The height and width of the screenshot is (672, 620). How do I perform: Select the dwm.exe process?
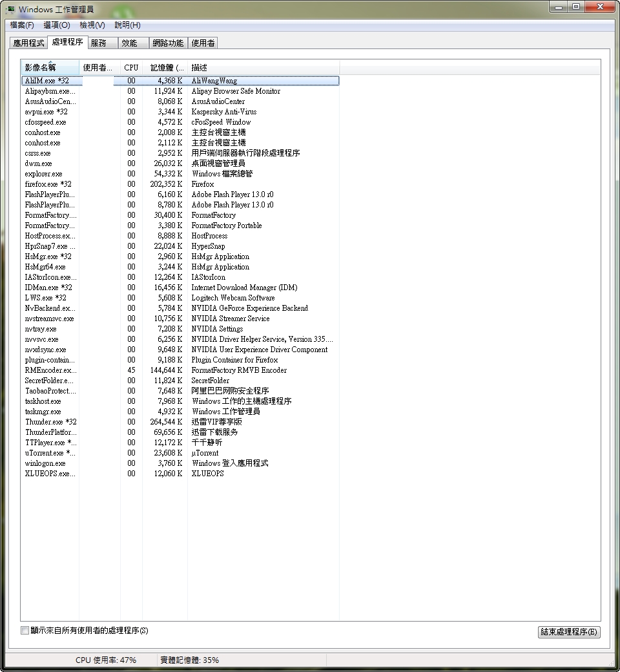point(180,163)
